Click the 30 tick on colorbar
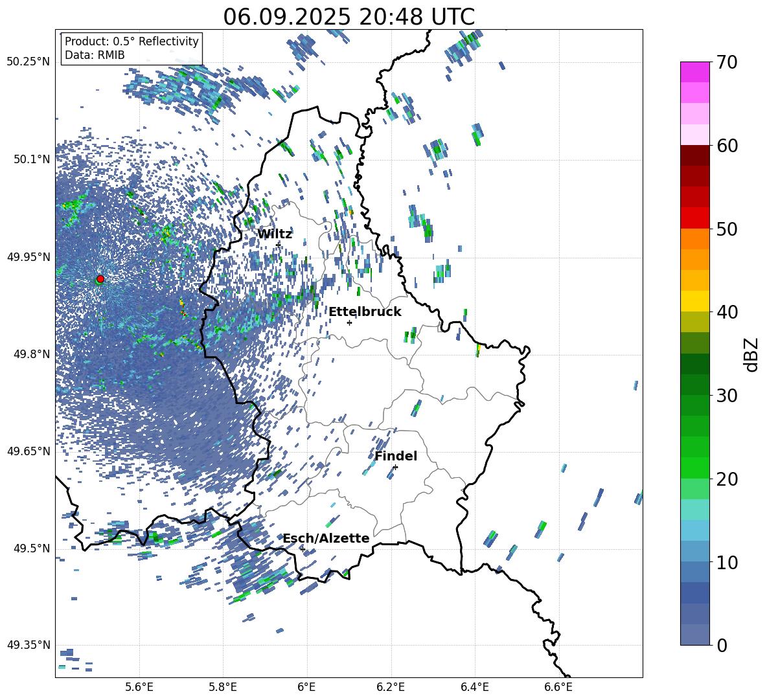Screen dimensions: 767x700 tap(727, 396)
